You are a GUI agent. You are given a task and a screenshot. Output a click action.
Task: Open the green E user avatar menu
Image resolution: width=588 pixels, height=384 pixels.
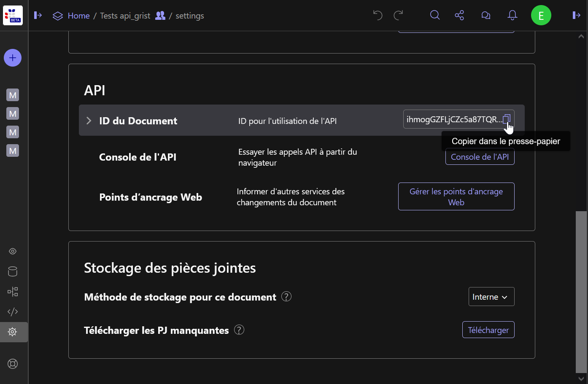click(541, 16)
